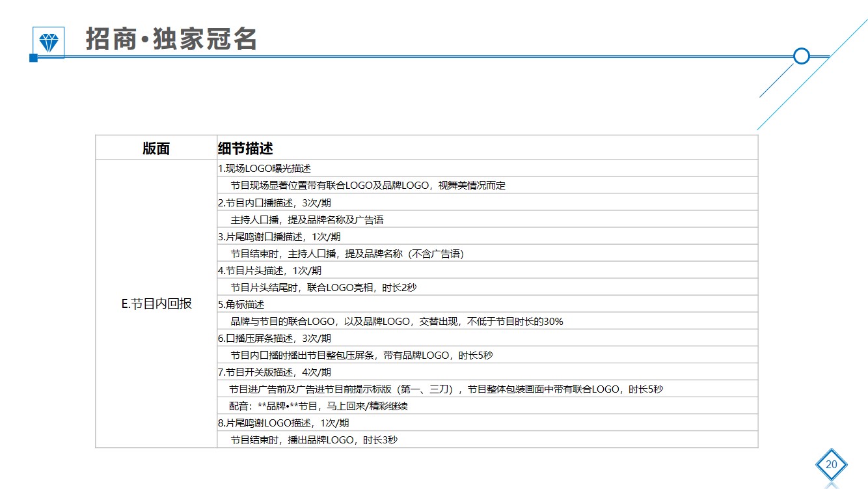Click the diamond logo icon beside the title
This screenshot has width=868, height=489.
(x=49, y=42)
